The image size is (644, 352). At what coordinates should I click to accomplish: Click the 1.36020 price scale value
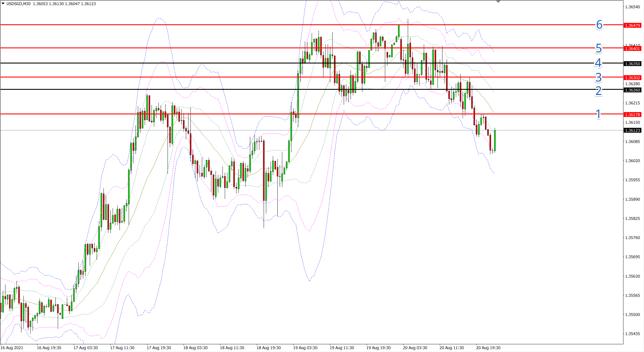pos(632,161)
